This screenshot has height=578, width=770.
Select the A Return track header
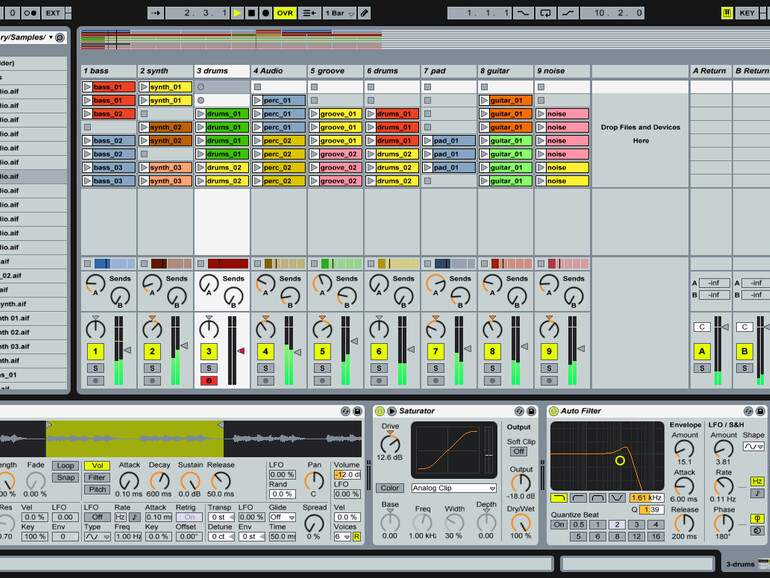tap(710, 71)
